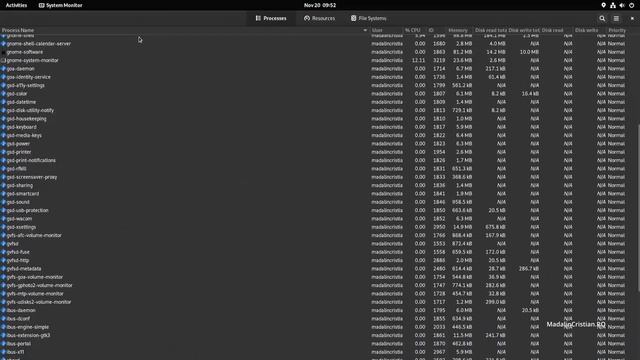640x360 pixels.
Task: Click icon beside ibus-daemon
Action: [x=3, y=310]
